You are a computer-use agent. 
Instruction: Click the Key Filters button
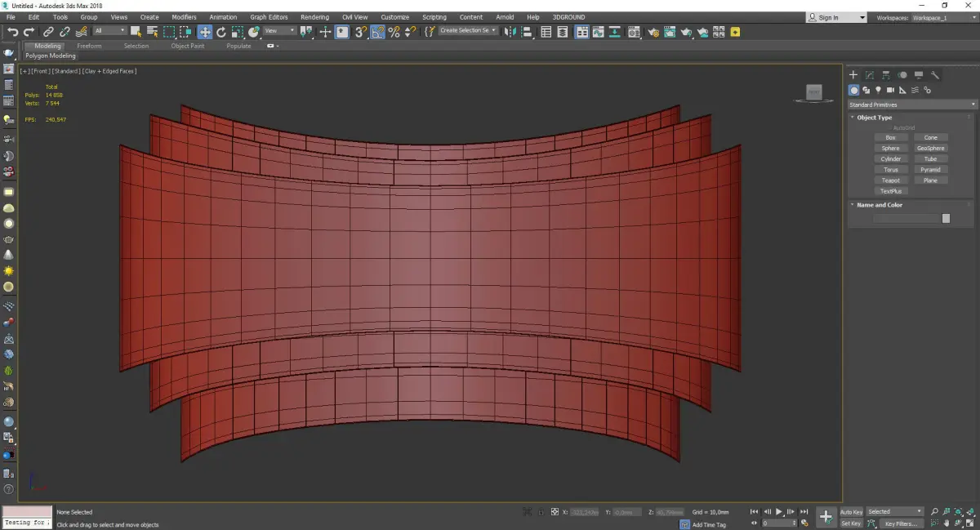pyautogui.click(x=901, y=523)
